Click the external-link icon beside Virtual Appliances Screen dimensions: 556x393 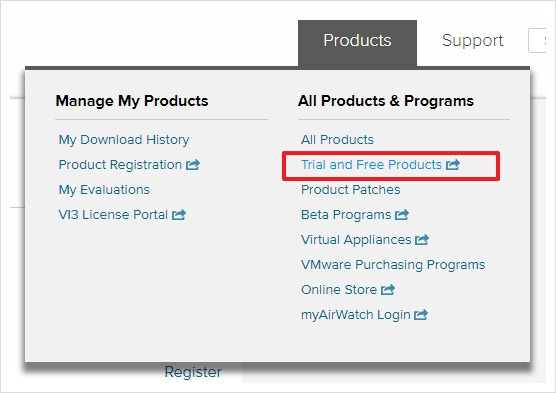pyautogui.click(x=422, y=240)
